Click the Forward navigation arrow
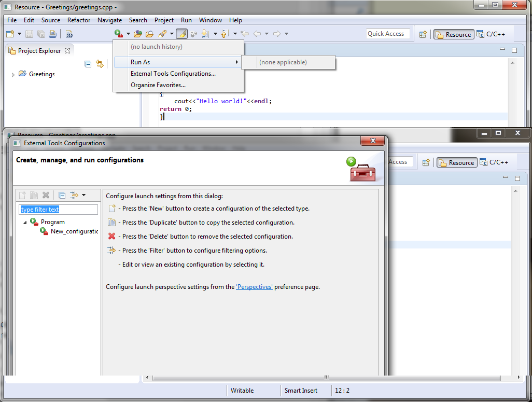The height and width of the screenshot is (402, 532). pyautogui.click(x=277, y=34)
